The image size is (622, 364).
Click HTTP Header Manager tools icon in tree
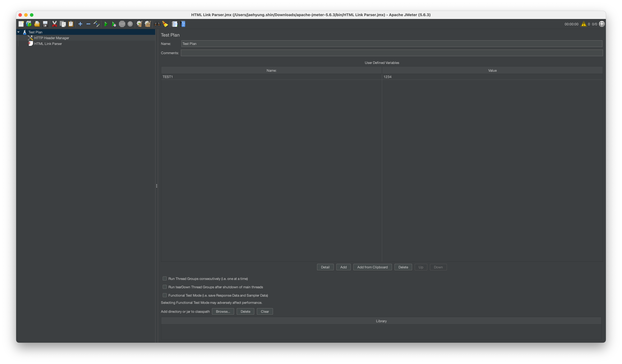coord(30,38)
